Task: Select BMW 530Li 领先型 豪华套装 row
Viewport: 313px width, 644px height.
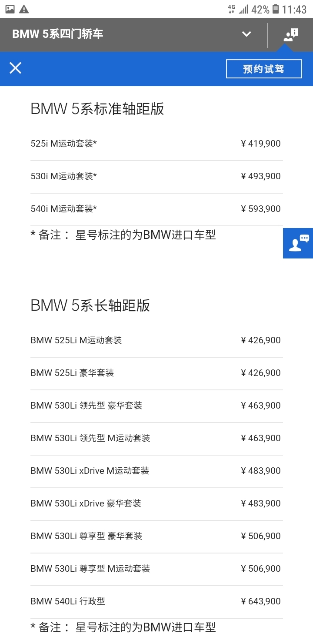Action: (156, 406)
